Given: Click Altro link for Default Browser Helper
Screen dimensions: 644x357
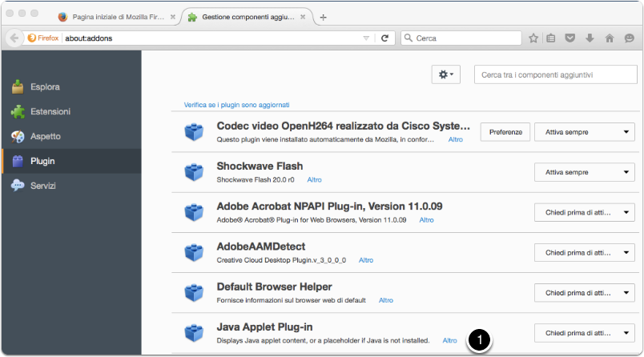Looking at the screenshot, I should click(x=385, y=300).
